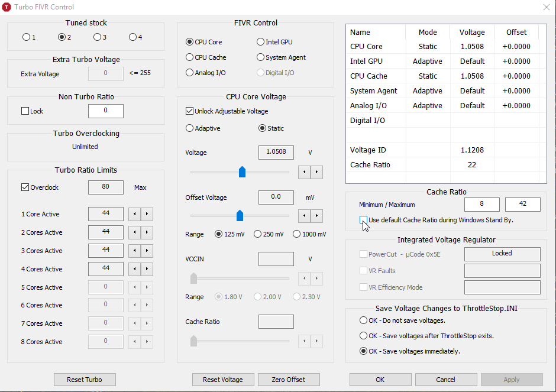
Task: Click the Offset Voltage left arrow
Action: [305, 216]
